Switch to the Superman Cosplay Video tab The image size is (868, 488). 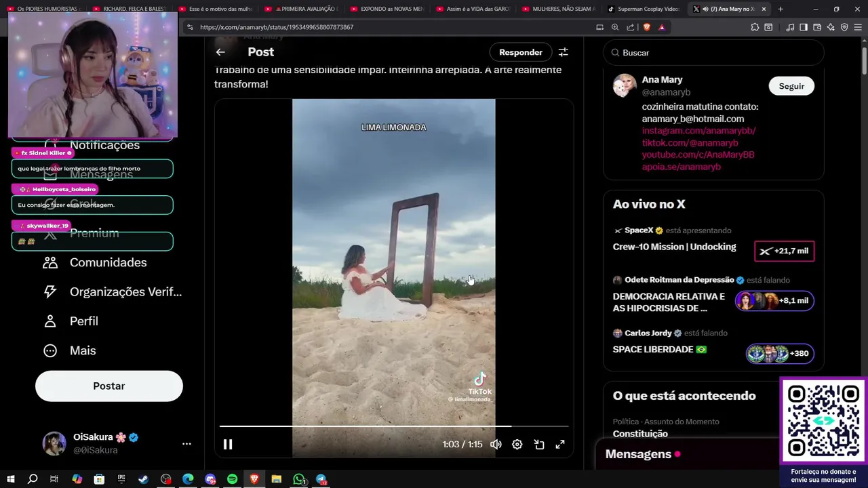(643, 9)
